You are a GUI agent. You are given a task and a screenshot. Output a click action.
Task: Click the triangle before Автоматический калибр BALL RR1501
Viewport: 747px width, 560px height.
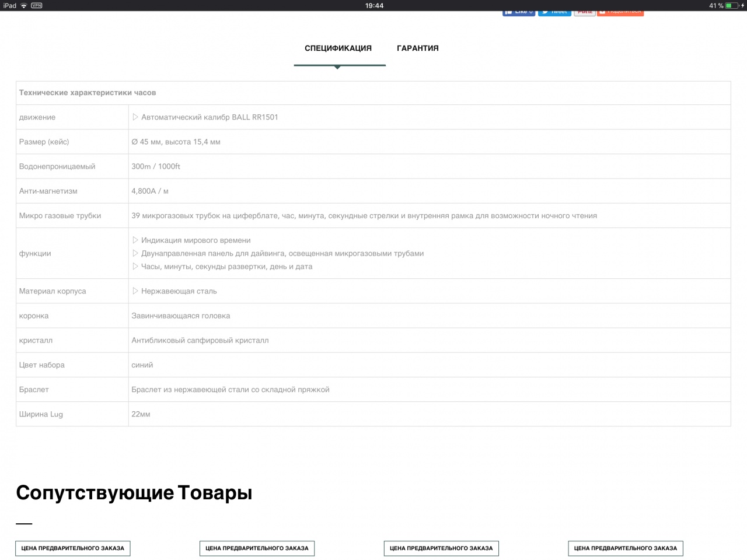[135, 117]
